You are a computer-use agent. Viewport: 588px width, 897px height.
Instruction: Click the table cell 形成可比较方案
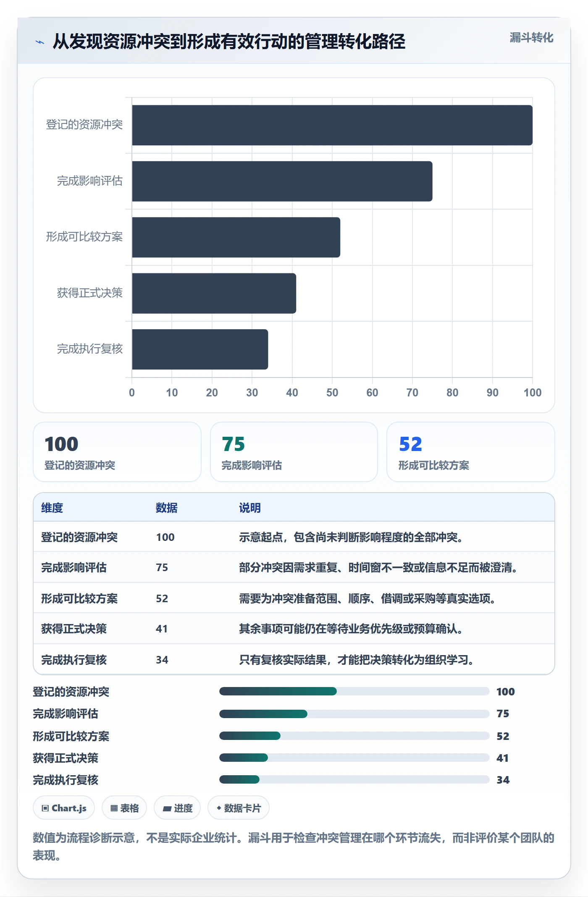click(79, 598)
